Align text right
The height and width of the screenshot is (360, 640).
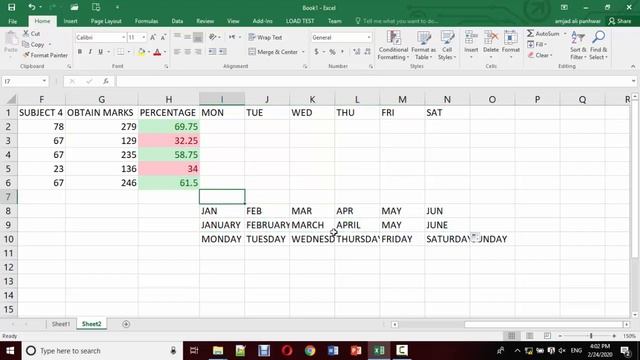198,52
